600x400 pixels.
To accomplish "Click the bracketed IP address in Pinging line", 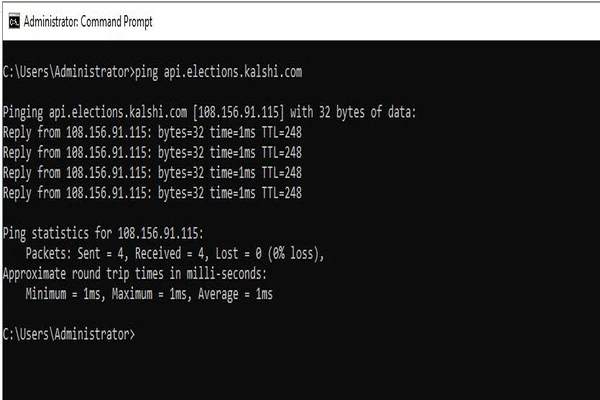I will click(x=239, y=112).
